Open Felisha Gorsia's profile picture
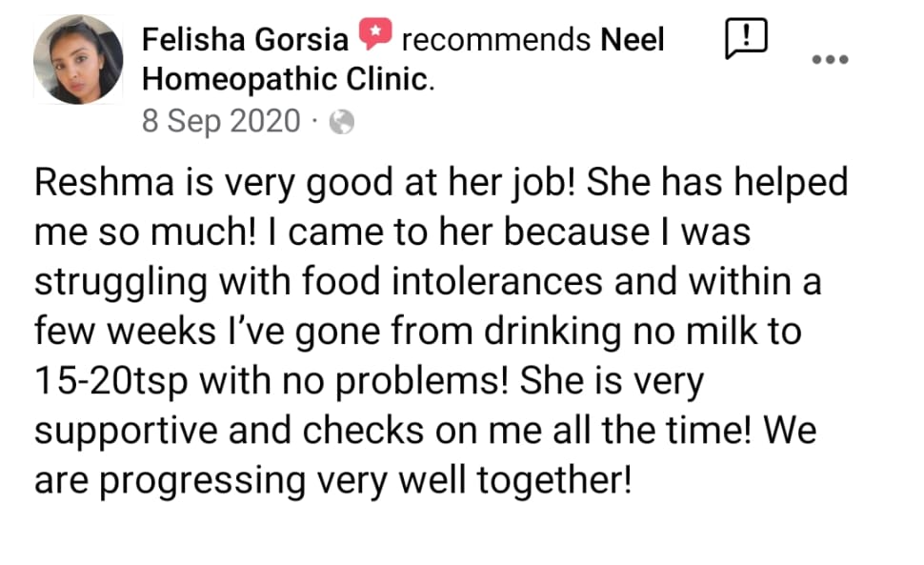This screenshot has height=565, width=924. tap(78, 59)
